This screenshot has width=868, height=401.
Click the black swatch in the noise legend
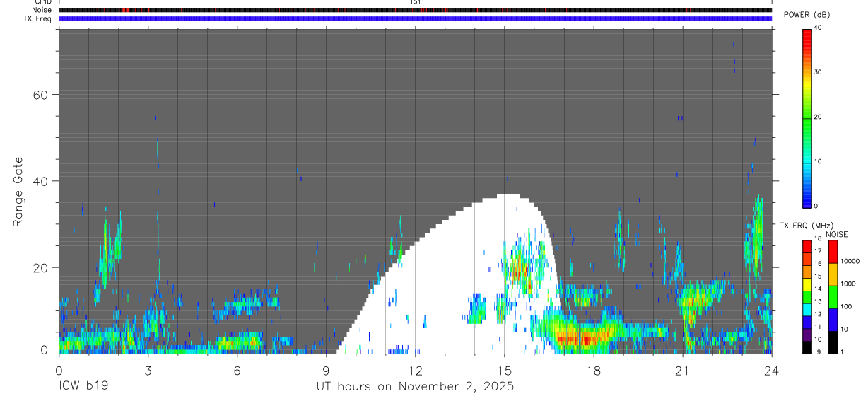(833, 342)
